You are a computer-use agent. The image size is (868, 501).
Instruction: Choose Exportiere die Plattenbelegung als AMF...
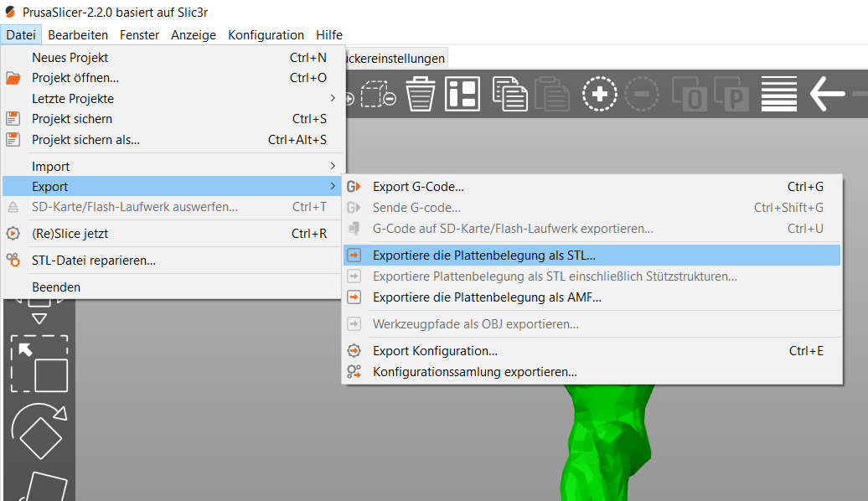coord(592,297)
